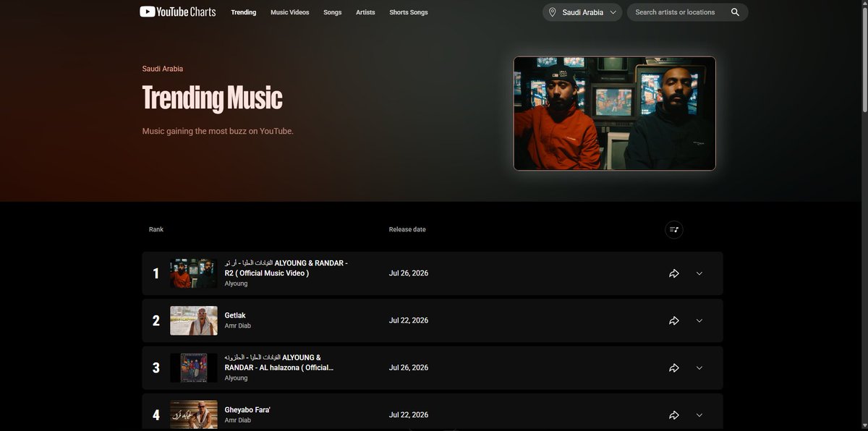This screenshot has width=868, height=431.
Task: Open the Gheyabo Fara' video thumbnail
Action: [194, 415]
